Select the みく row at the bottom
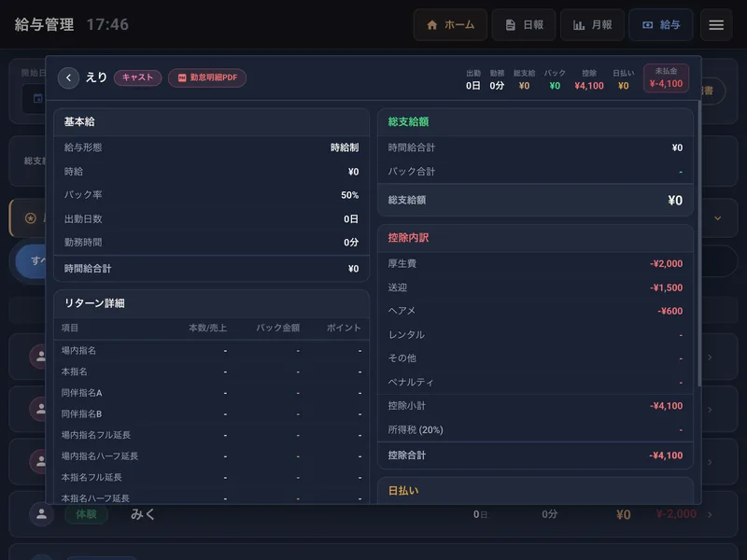 point(373,513)
